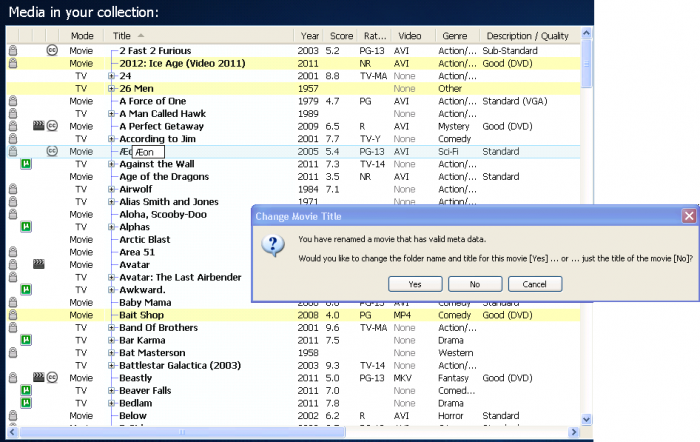Click the CC icon in the A Perfect Getaway row
Viewport: 700px width, 442px height.
coord(52,126)
